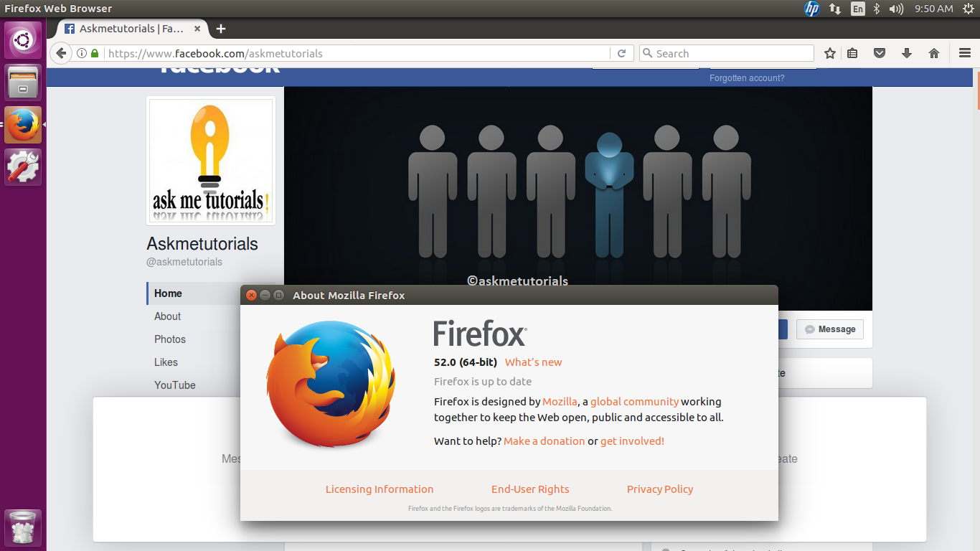Screen dimensions: 980x551
Task: Click green padlock security icon
Action: pos(94,53)
